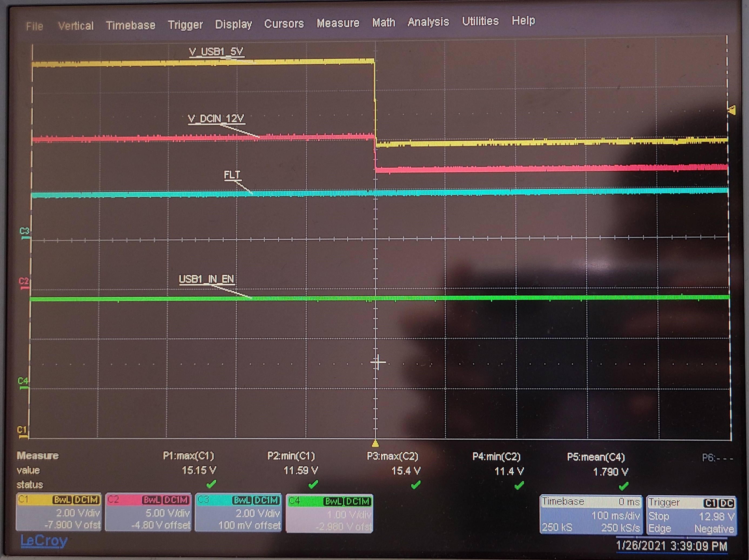Select the P1:max(C1) measurement

[188, 456]
